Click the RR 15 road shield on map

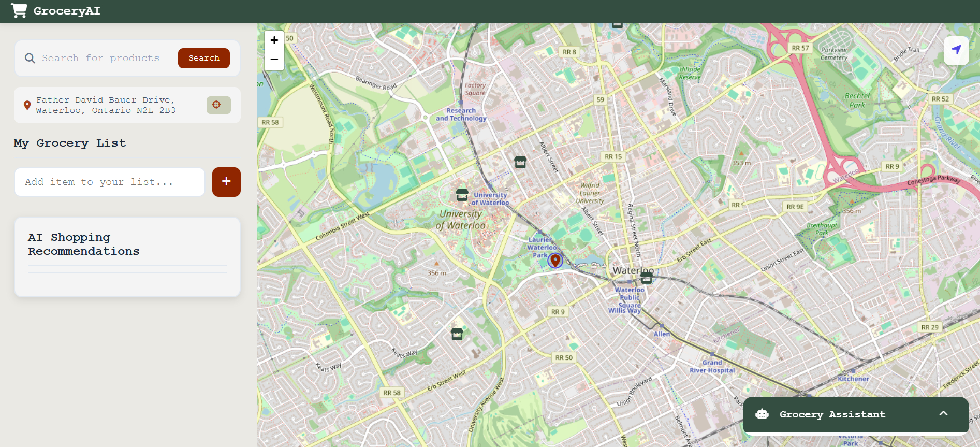[613, 156]
